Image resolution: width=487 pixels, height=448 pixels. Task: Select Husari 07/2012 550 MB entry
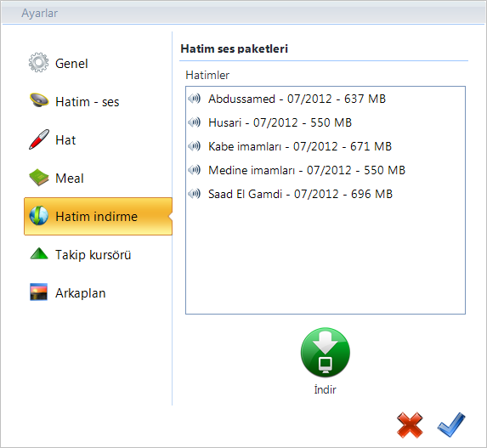pyautogui.click(x=326, y=122)
